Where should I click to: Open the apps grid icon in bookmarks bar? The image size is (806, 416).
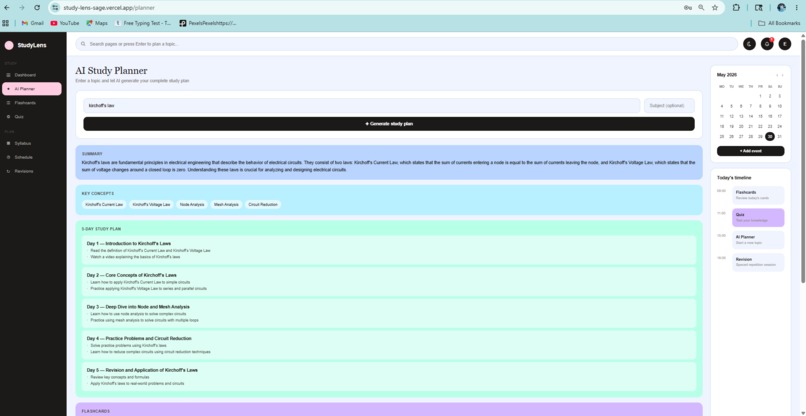click(x=6, y=23)
